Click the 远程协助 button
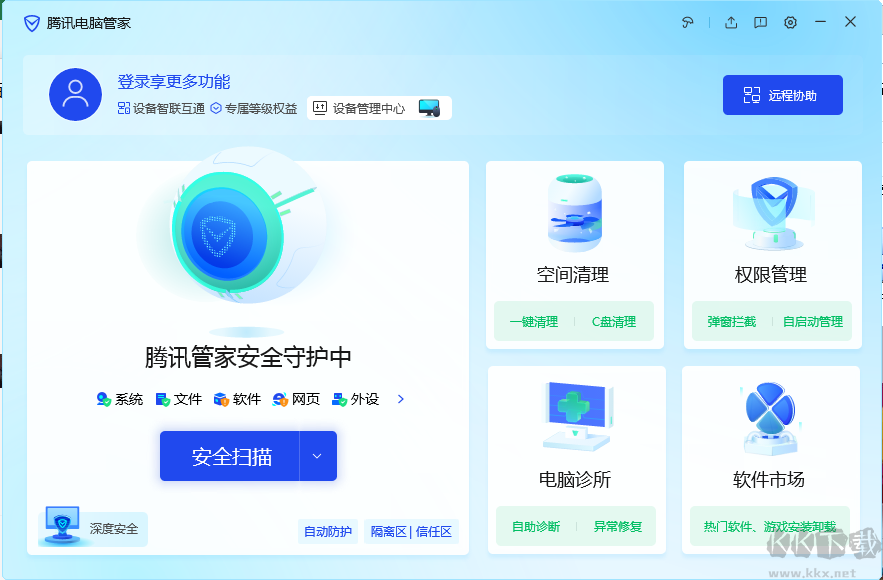Screen dimensions: 883x580 pos(783,94)
